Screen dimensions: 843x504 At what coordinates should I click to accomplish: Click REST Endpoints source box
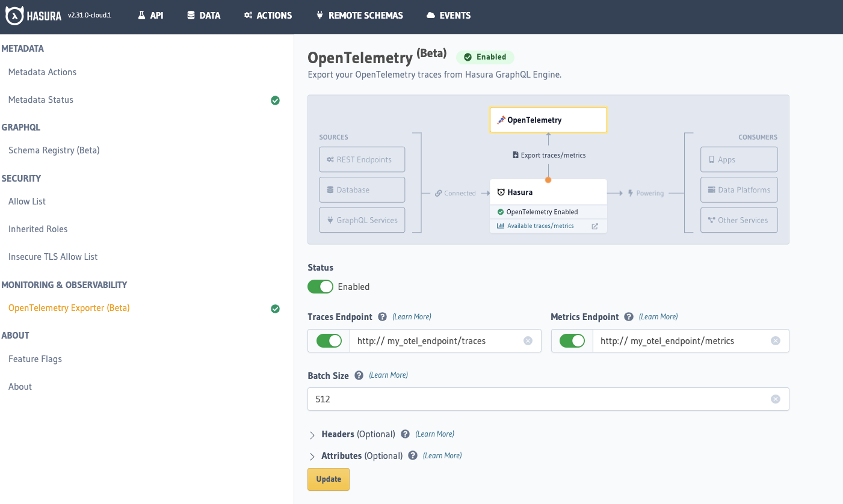pyautogui.click(x=362, y=159)
